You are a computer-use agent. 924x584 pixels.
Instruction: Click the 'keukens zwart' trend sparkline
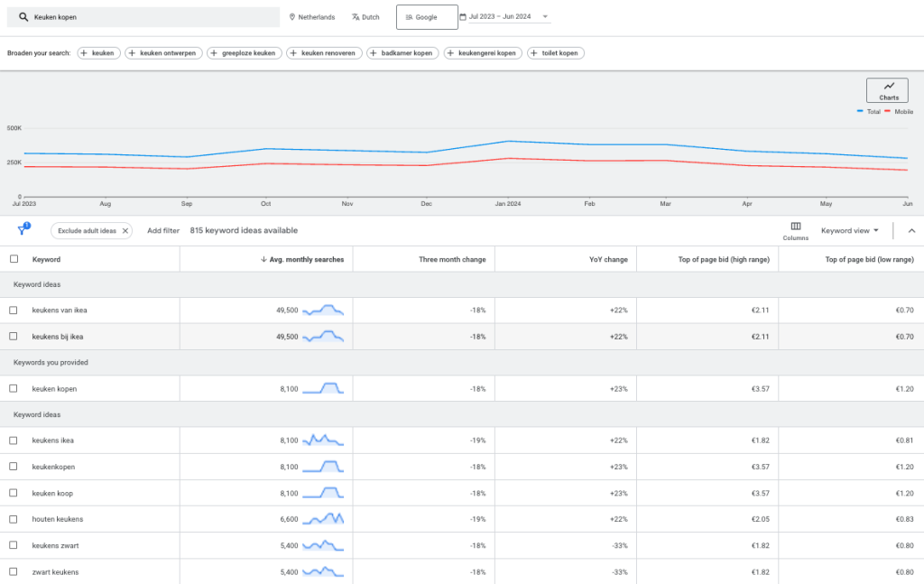tap(323, 545)
